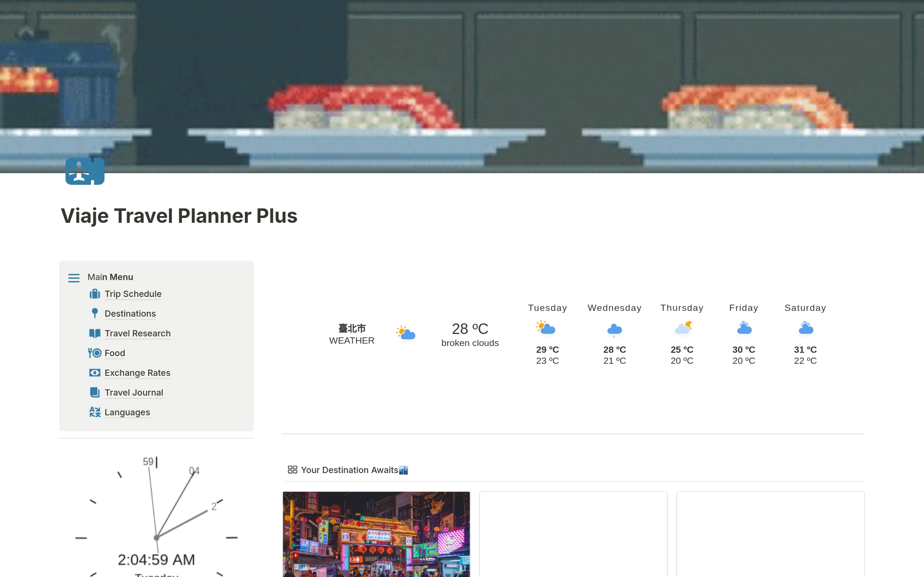Click the Trip Schedule sidebar icon
The image size is (924, 577).
coord(95,293)
